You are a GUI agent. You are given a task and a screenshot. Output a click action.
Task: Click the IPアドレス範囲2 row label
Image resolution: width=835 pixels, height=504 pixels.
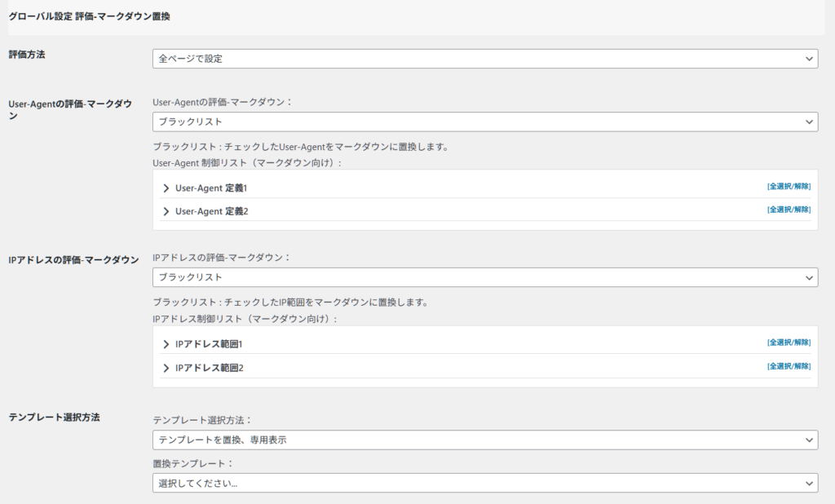pos(210,368)
